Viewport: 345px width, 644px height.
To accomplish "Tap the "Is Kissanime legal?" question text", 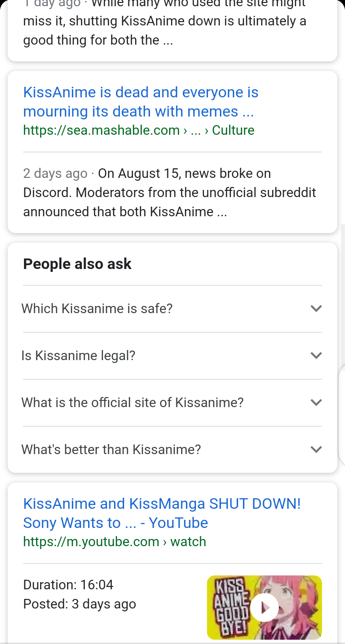I will click(79, 355).
